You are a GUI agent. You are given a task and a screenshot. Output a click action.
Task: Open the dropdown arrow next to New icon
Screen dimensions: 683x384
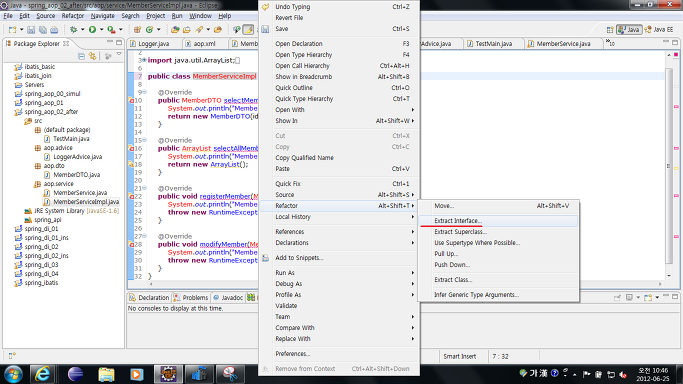pos(21,30)
